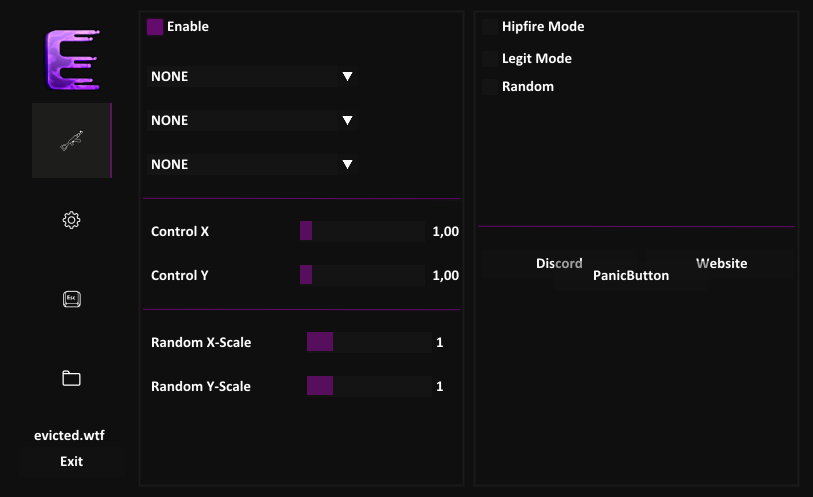Screen dimensions: 813x497
Task: Toggle the Enable checkbox
Action: [x=155, y=27]
